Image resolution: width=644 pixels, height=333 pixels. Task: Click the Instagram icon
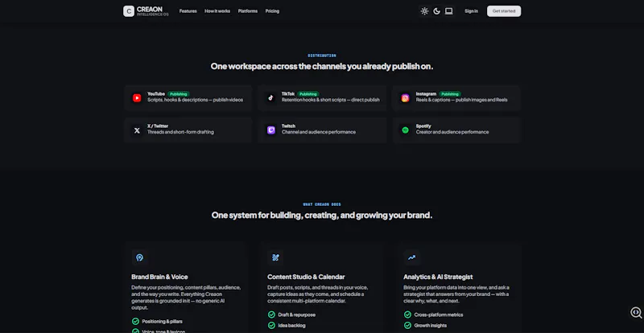point(406,97)
